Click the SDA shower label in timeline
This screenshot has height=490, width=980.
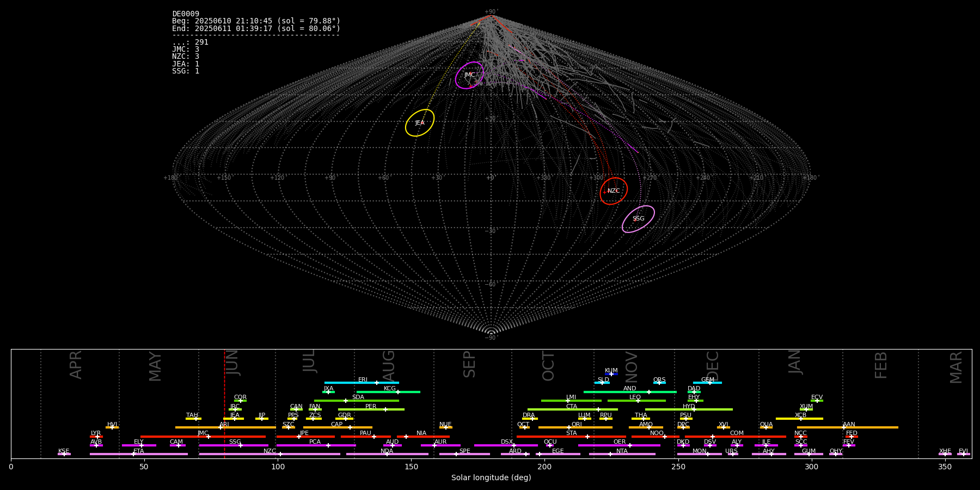click(x=358, y=397)
